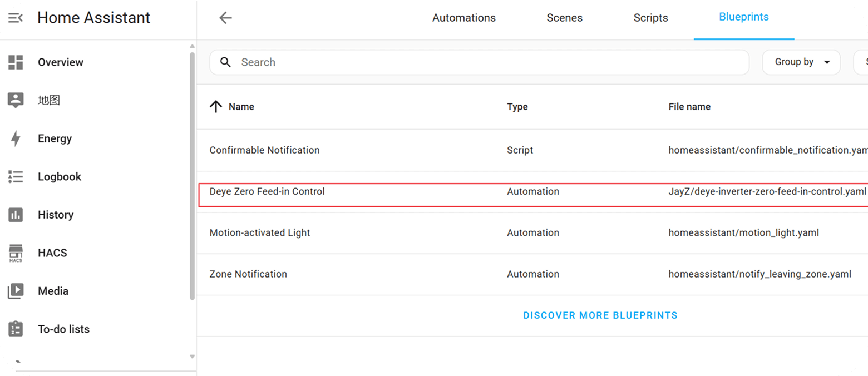Open 地图 in the sidebar
Screen dimensions: 868x376
coord(49,101)
